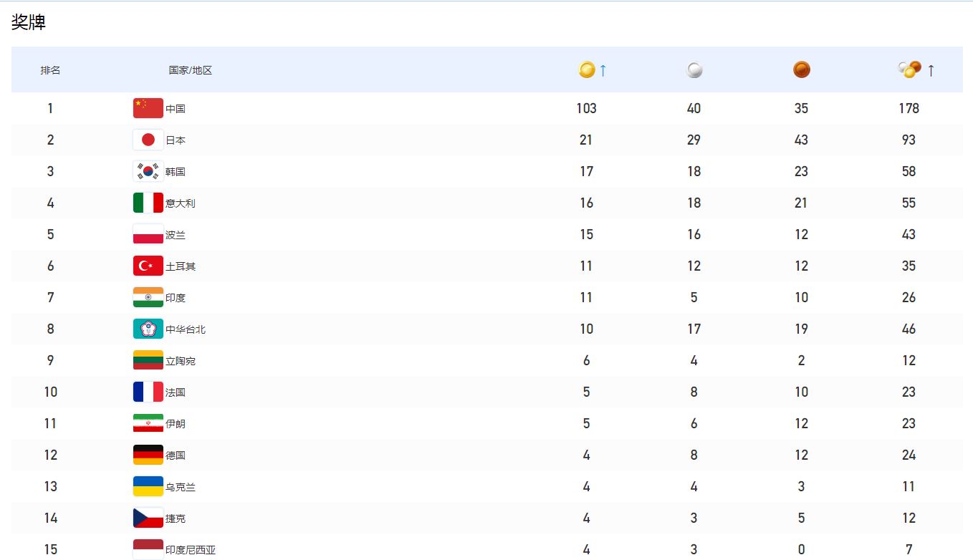Click the 国家/地区 column header
This screenshot has width=973, height=560.
point(191,70)
